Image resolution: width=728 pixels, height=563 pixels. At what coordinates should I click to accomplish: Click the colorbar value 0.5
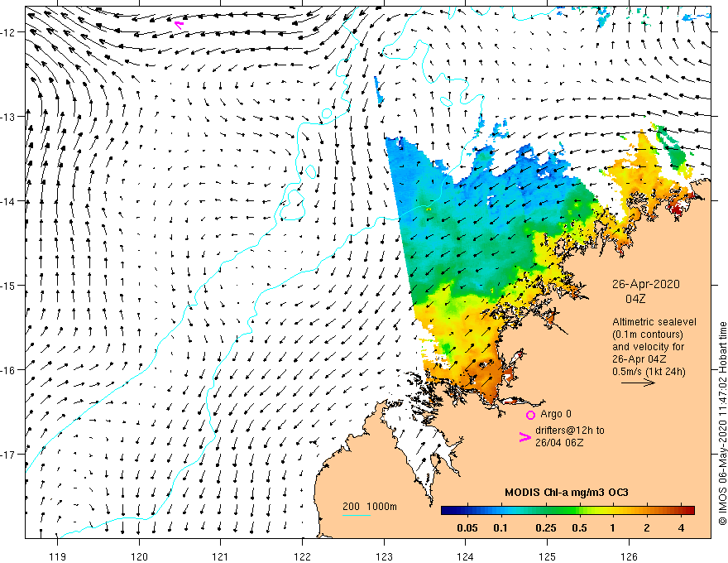pyautogui.click(x=580, y=528)
